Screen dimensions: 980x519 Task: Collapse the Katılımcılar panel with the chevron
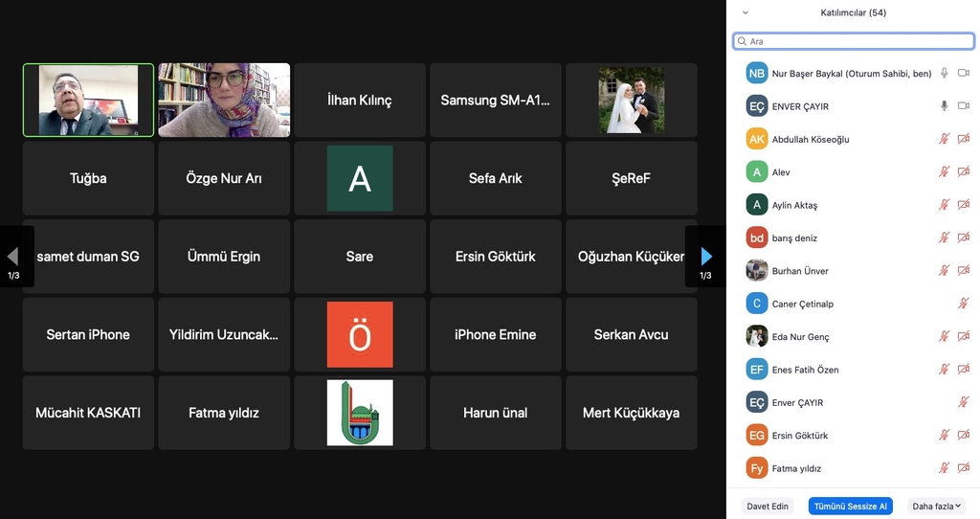pos(746,13)
